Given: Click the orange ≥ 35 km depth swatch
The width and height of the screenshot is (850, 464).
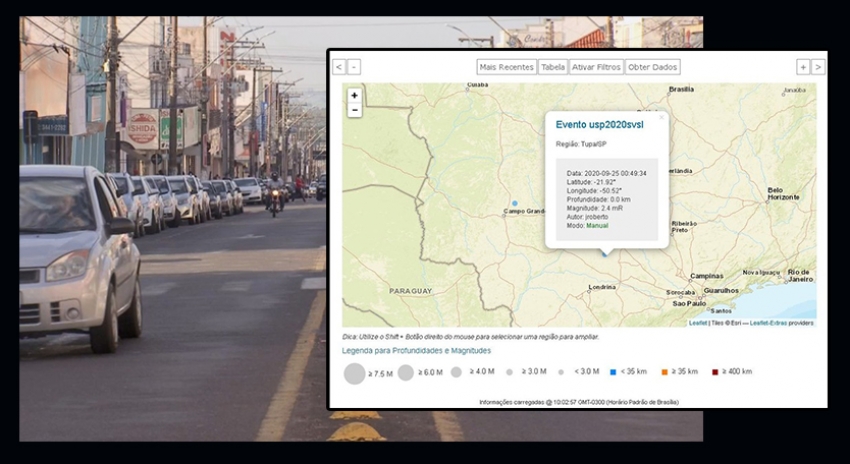Looking at the screenshot, I should click(664, 372).
